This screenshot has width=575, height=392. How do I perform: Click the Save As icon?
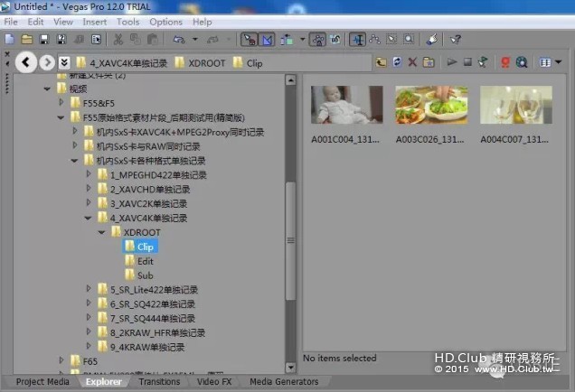click(x=61, y=39)
